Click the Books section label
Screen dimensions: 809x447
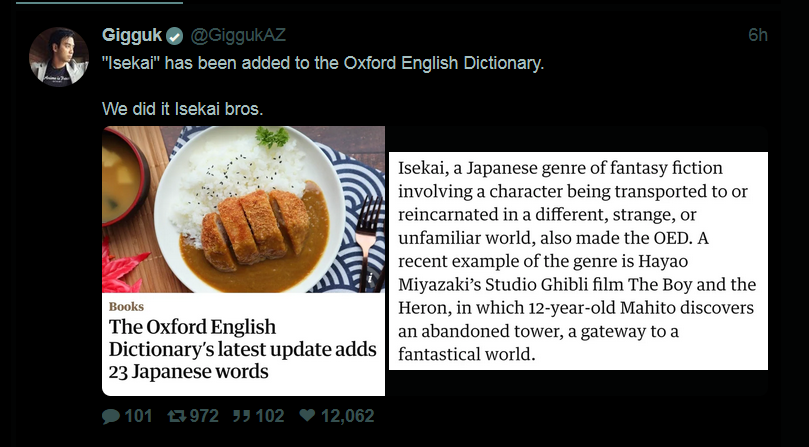[x=126, y=306]
